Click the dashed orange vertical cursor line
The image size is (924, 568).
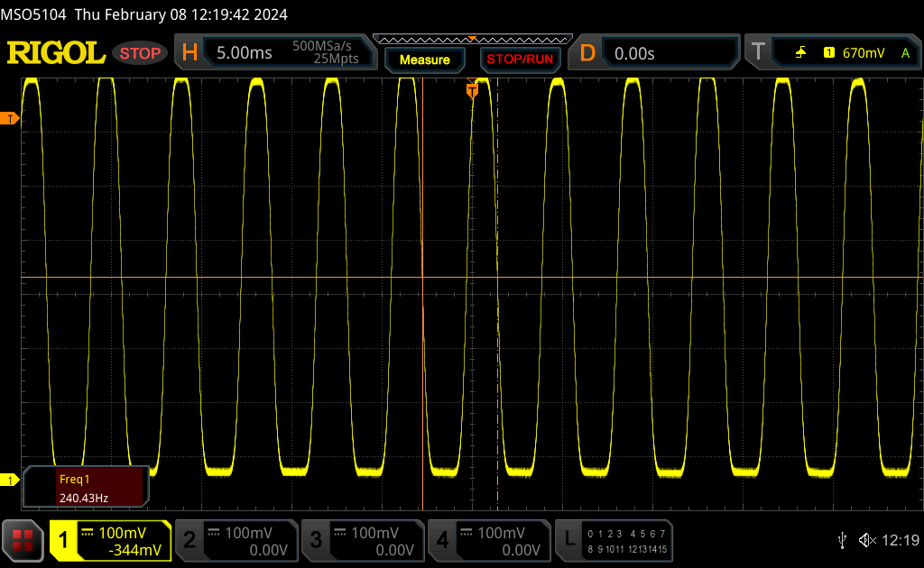497,294
